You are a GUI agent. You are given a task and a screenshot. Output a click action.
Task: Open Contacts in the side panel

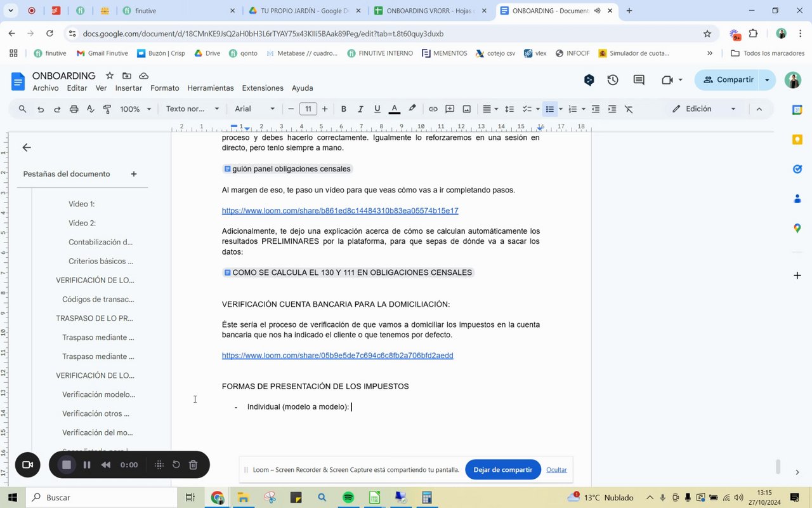(x=797, y=199)
